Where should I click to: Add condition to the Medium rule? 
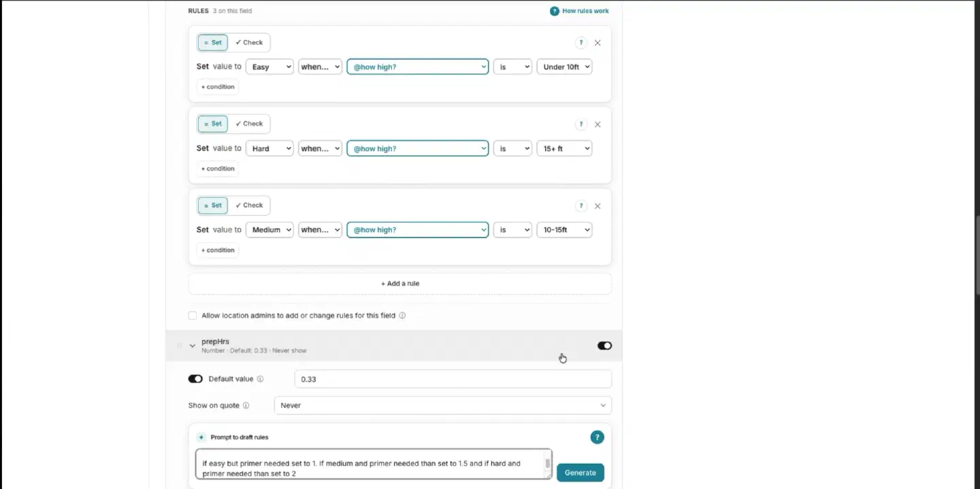pos(218,250)
